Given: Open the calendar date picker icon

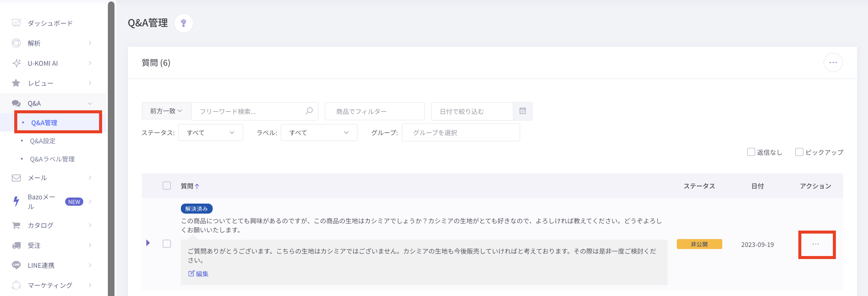Looking at the screenshot, I should coord(523,111).
